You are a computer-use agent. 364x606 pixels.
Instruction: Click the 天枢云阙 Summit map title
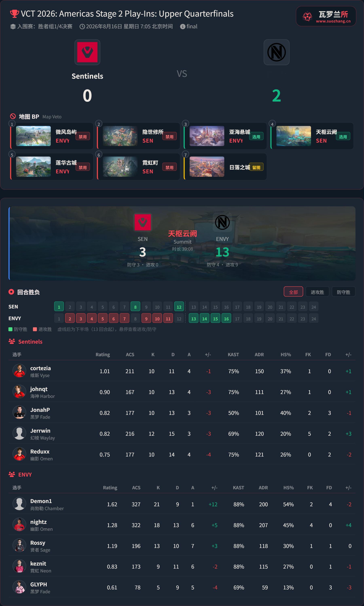(182, 233)
